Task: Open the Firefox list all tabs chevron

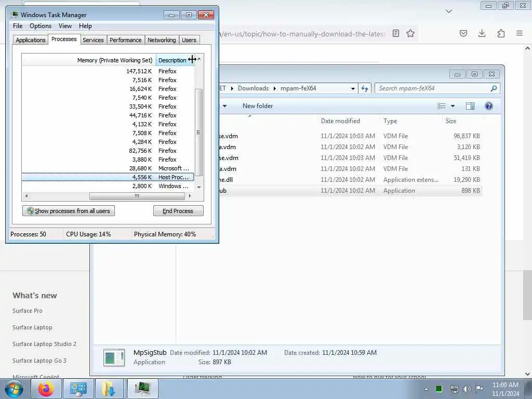Action: tap(449, 11)
